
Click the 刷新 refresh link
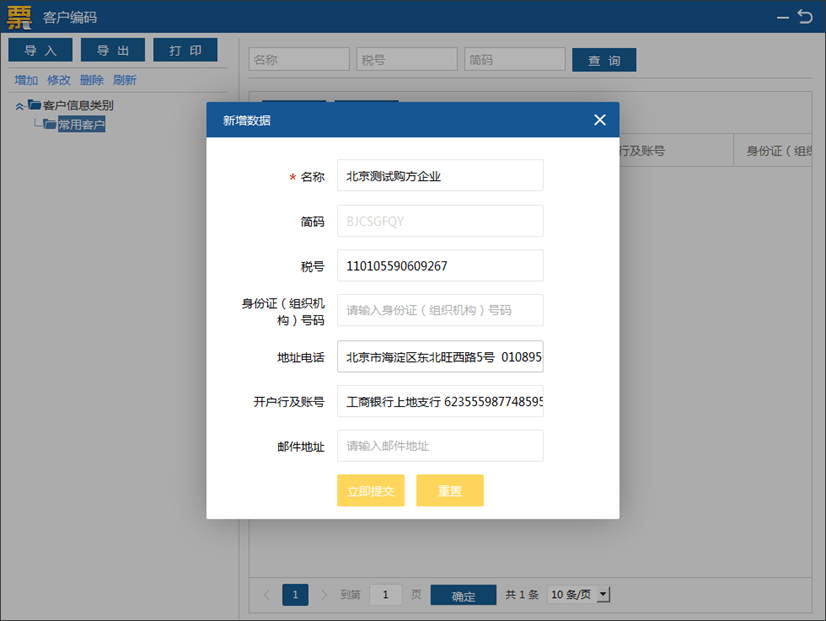124,80
